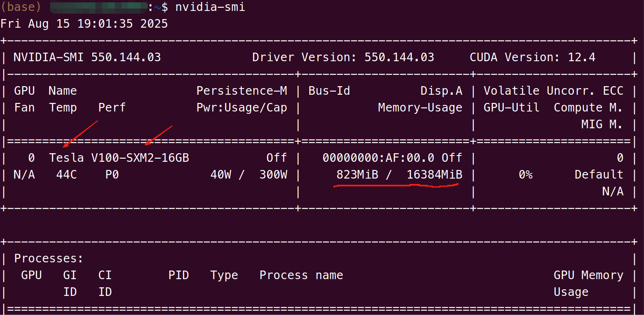
Task: Click the Process name column header
Action: click(301, 275)
